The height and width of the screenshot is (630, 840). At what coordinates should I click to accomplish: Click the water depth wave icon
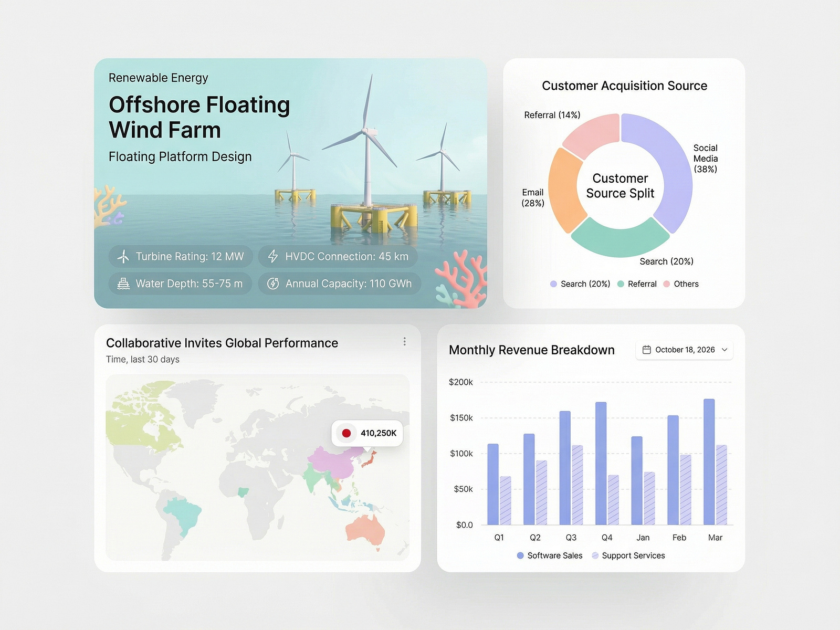pos(123,283)
